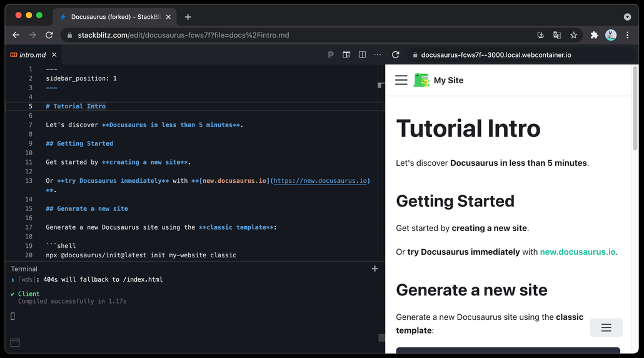Open Chrome three-dot menu

[627, 35]
